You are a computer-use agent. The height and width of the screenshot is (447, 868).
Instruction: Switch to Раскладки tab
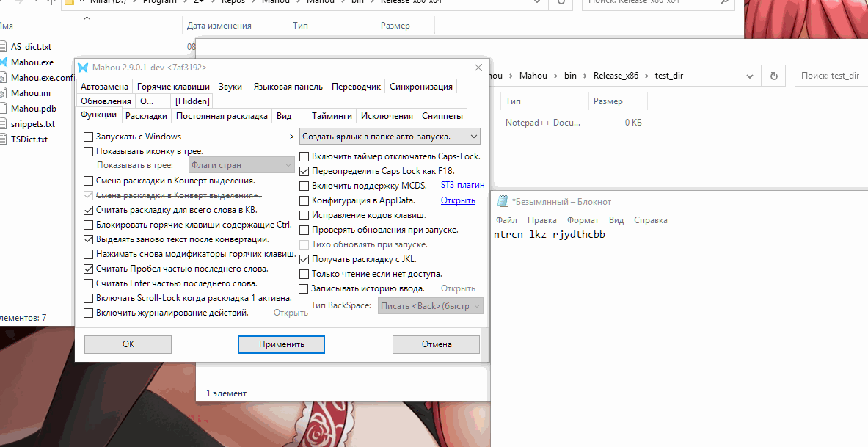coord(146,116)
